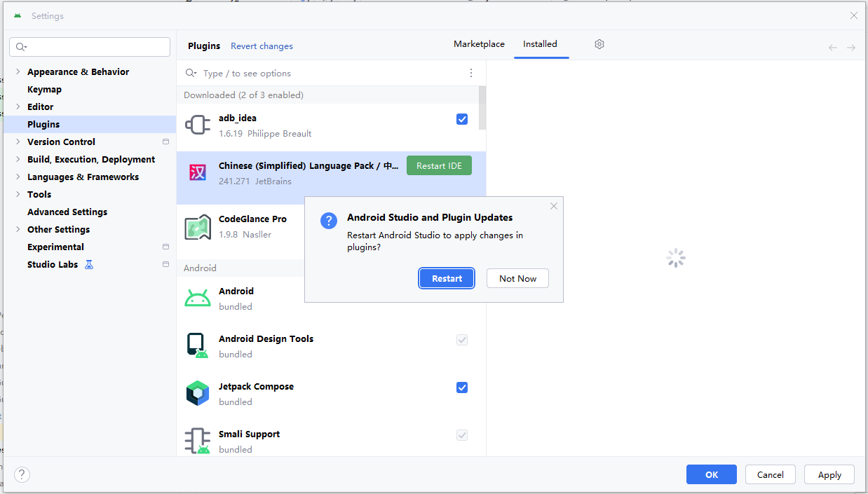Click the adb_idea plugin icon
The height and width of the screenshot is (494, 868).
198,125
